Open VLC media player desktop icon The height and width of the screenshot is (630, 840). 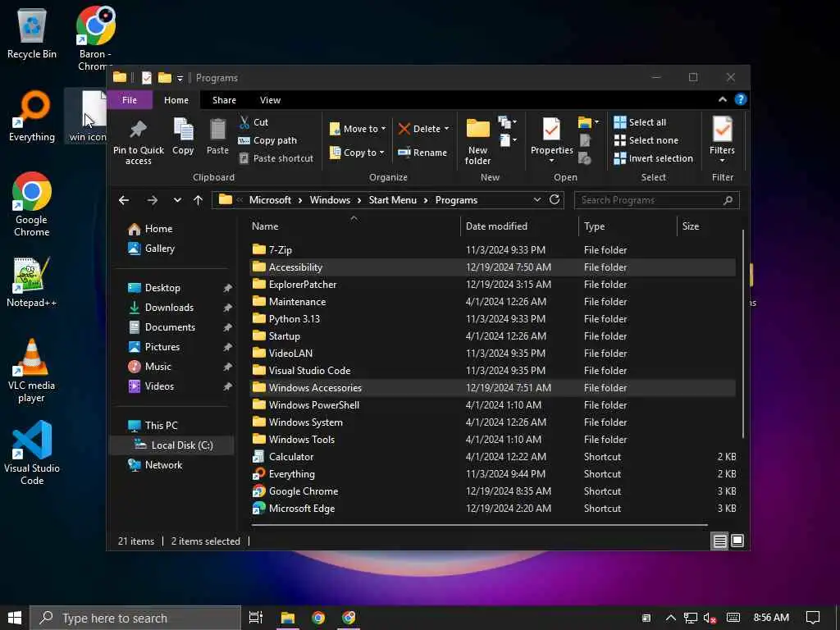click(31, 371)
